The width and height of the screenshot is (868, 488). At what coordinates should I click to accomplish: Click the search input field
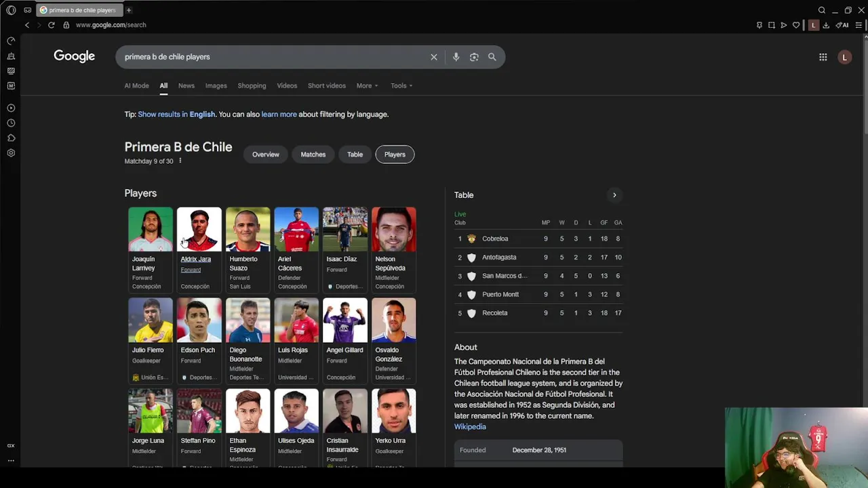(275, 57)
